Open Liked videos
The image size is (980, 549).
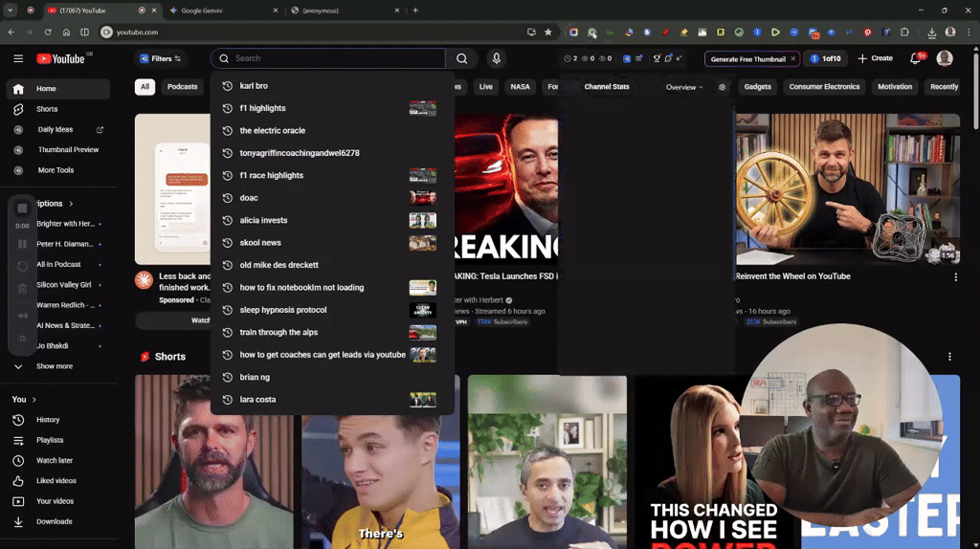click(58, 481)
